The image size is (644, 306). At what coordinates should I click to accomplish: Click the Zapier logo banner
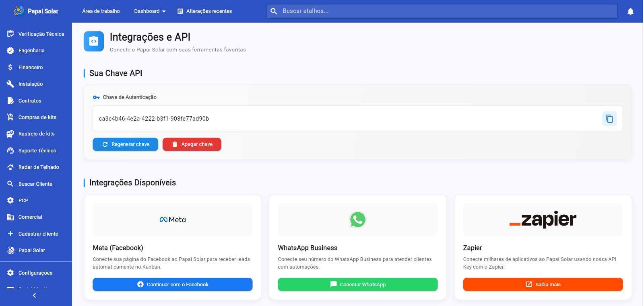543,220
